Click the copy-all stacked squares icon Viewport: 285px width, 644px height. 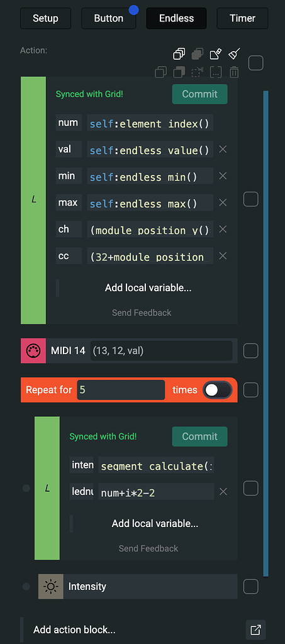pyautogui.click(x=179, y=54)
